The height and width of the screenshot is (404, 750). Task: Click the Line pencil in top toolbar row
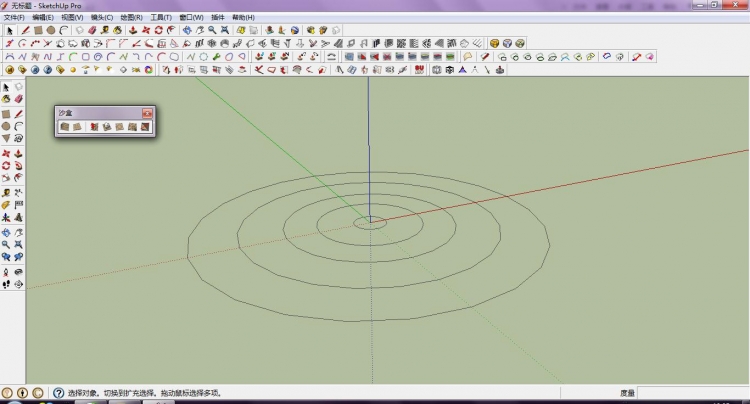[25, 30]
